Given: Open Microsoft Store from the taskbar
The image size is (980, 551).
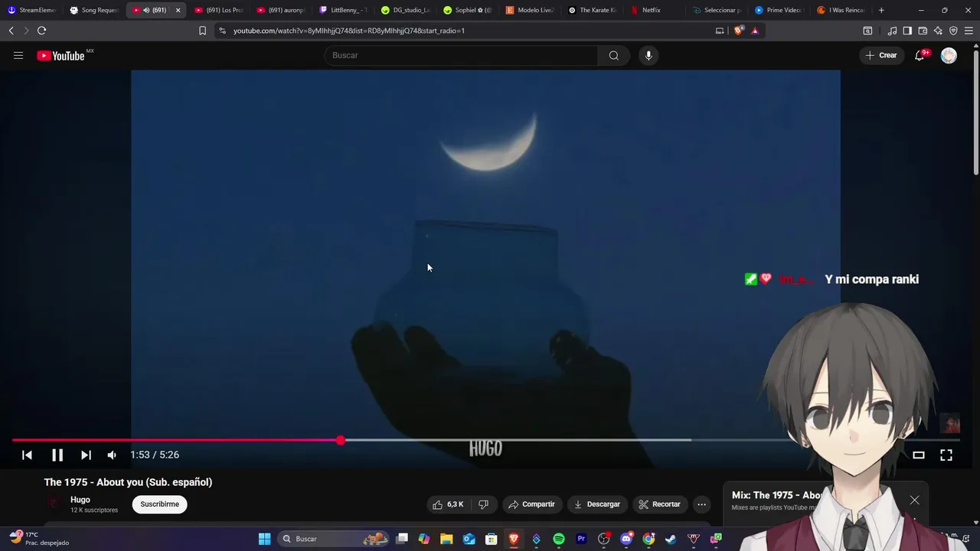Looking at the screenshot, I should (492, 539).
